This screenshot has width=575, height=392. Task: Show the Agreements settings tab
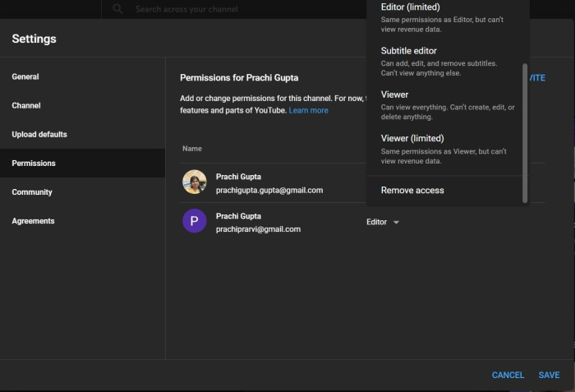pyautogui.click(x=33, y=220)
